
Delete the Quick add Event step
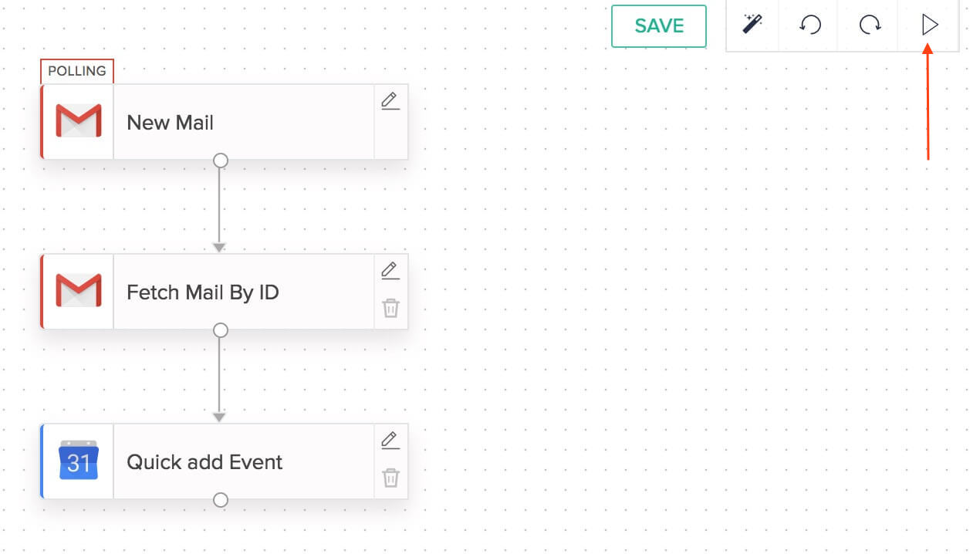(390, 478)
